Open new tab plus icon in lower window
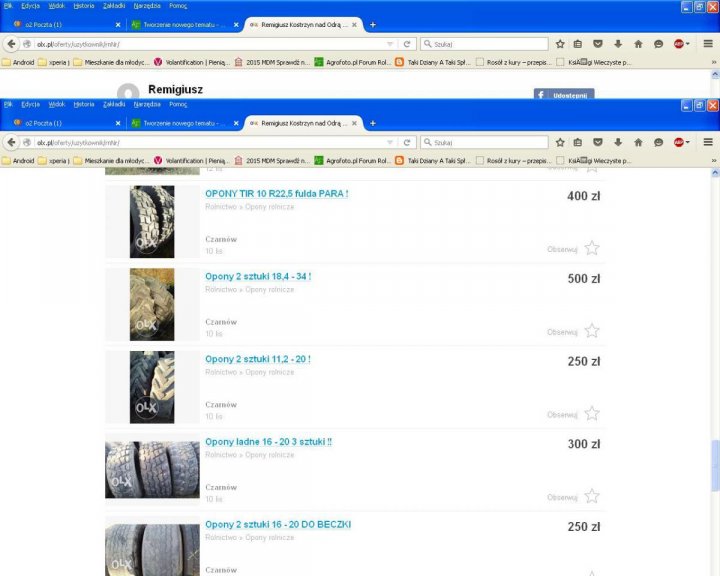The height and width of the screenshot is (576, 720). 373,123
